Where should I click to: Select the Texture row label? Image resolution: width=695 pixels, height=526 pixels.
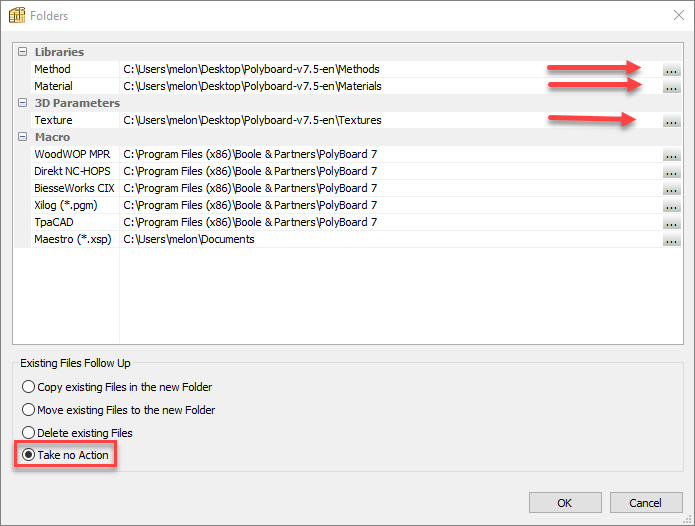point(53,120)
